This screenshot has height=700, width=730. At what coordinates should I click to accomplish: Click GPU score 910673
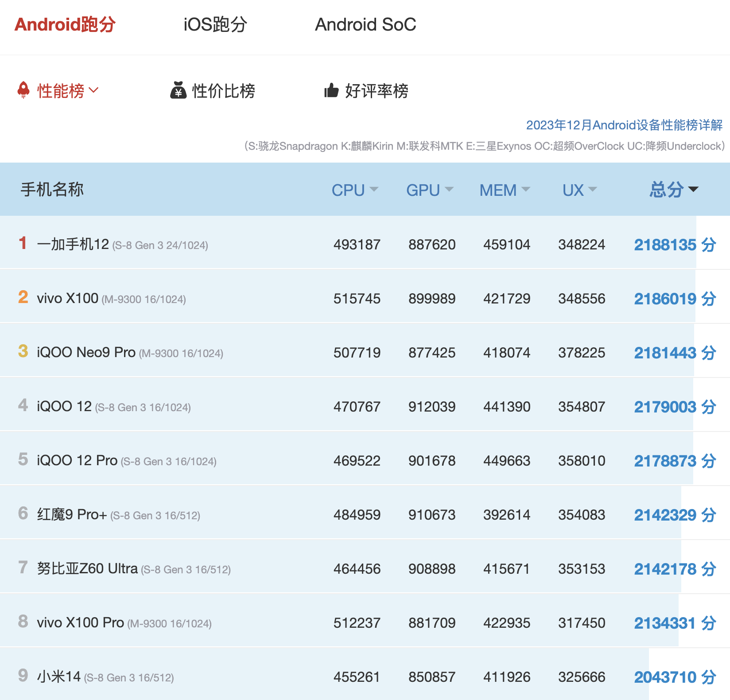[432, 515]
